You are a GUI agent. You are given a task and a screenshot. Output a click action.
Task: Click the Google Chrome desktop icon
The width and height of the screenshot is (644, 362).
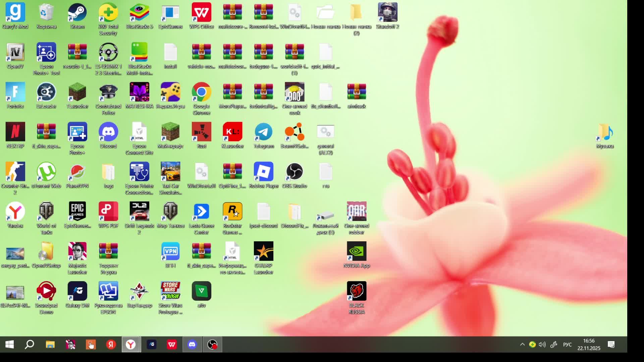pos(201,92)
